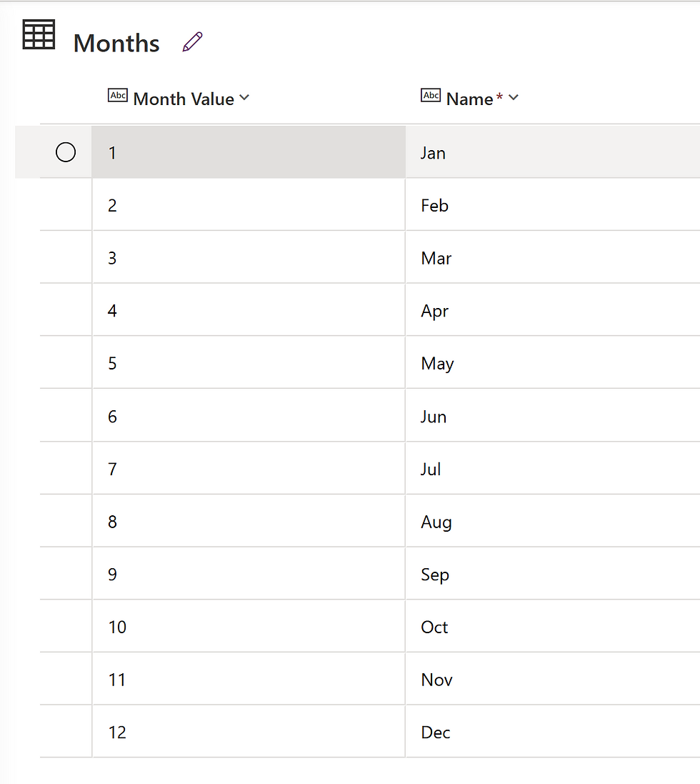Click the Abc text-type icon for Month Value
The height and width of the screenshot is (784, 700).
pos(118,96)
